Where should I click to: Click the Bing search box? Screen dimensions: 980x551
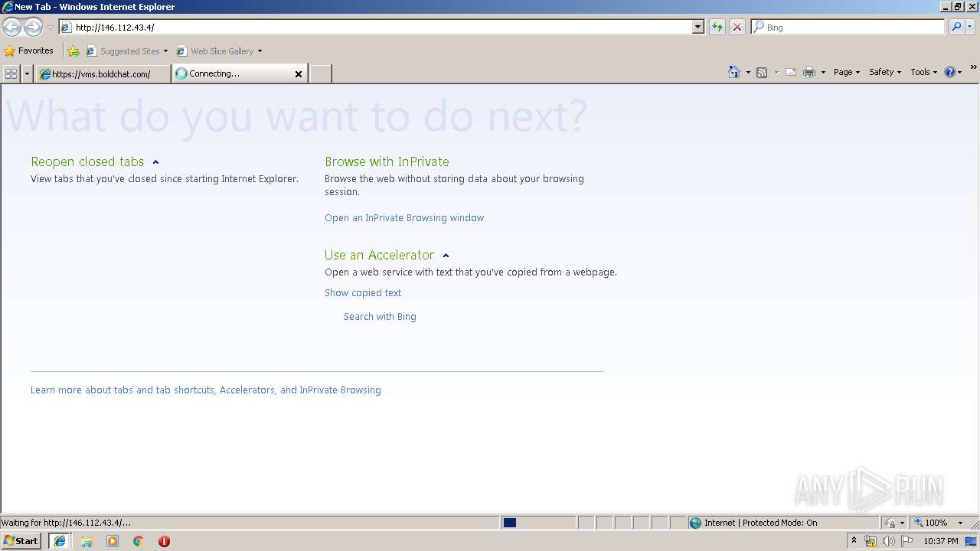point(848,28)
